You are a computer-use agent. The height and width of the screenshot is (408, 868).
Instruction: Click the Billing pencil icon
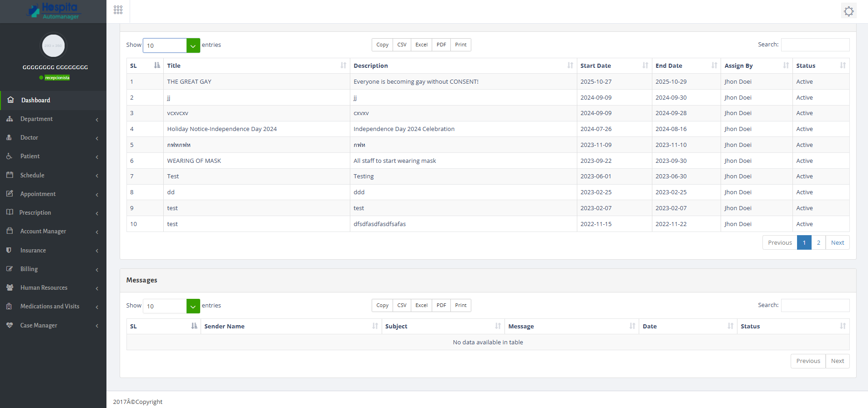[x=10, y=268]
